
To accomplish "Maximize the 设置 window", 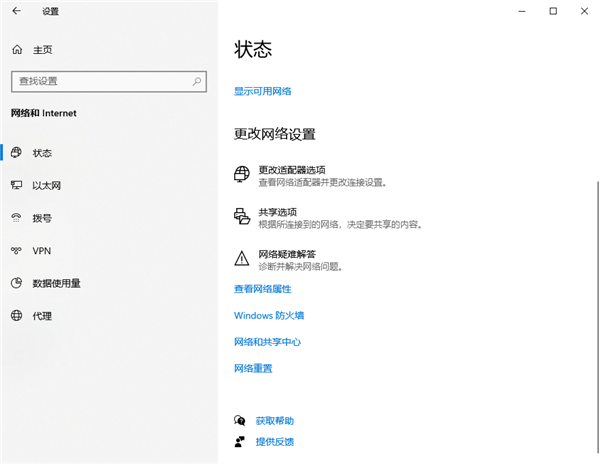I will (x=553, y=11).
